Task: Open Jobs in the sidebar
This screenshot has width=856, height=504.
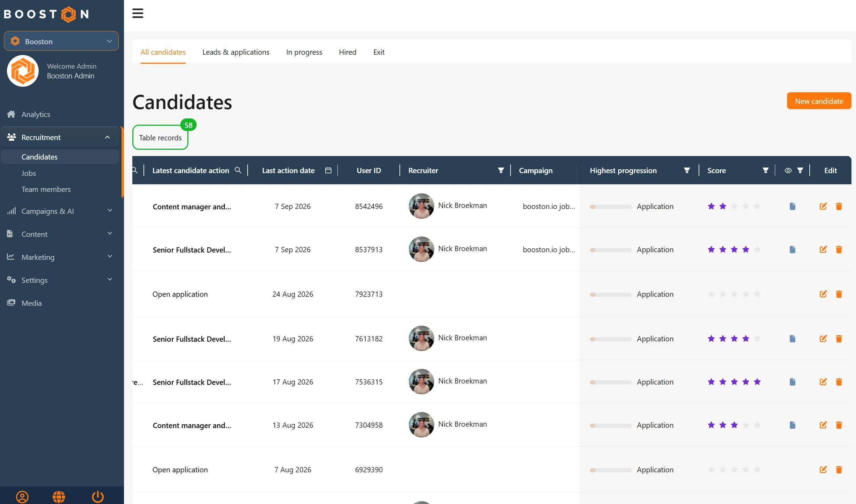Action: [29, 173]
